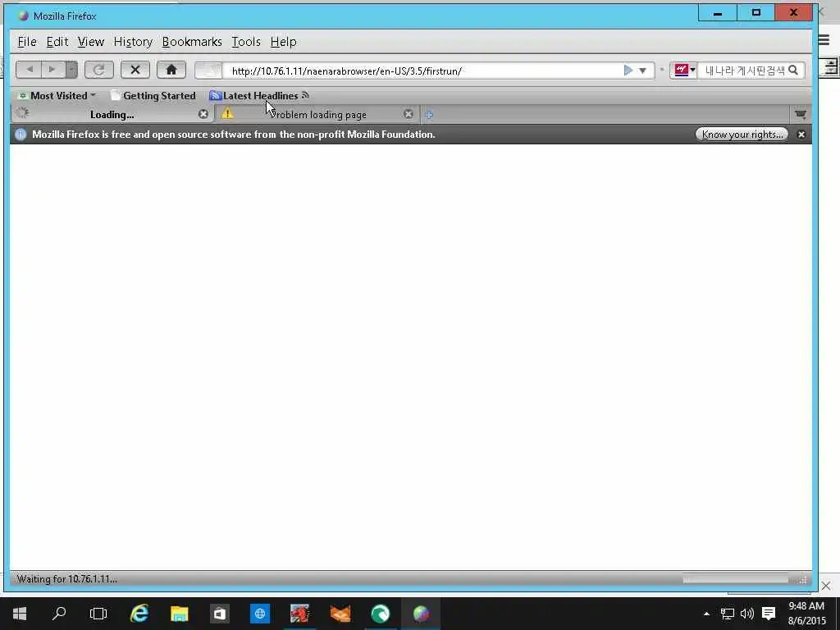Open the list all tabs dropdown
Screen dimensions: 840x630
[x=801, y=114]
